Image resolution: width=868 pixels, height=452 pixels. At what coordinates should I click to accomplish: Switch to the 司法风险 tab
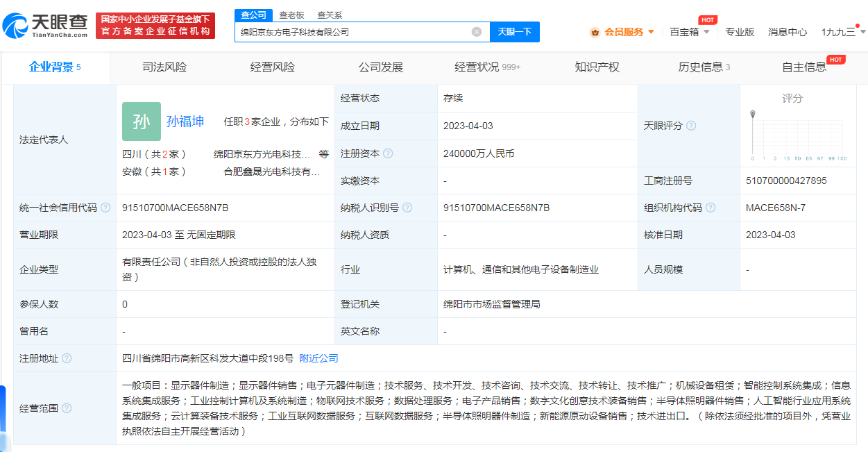pos(164,67)
